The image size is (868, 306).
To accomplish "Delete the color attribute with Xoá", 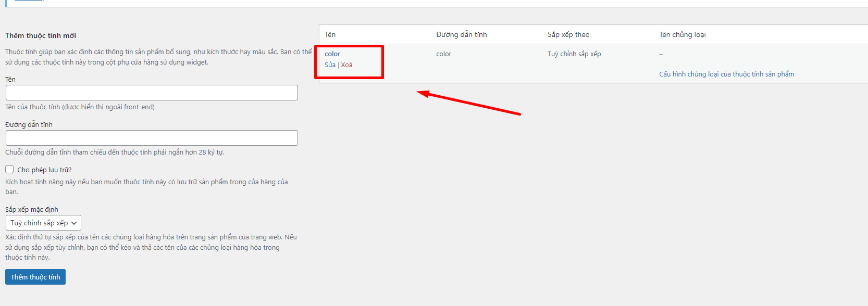I will click(x=346, y=65).
